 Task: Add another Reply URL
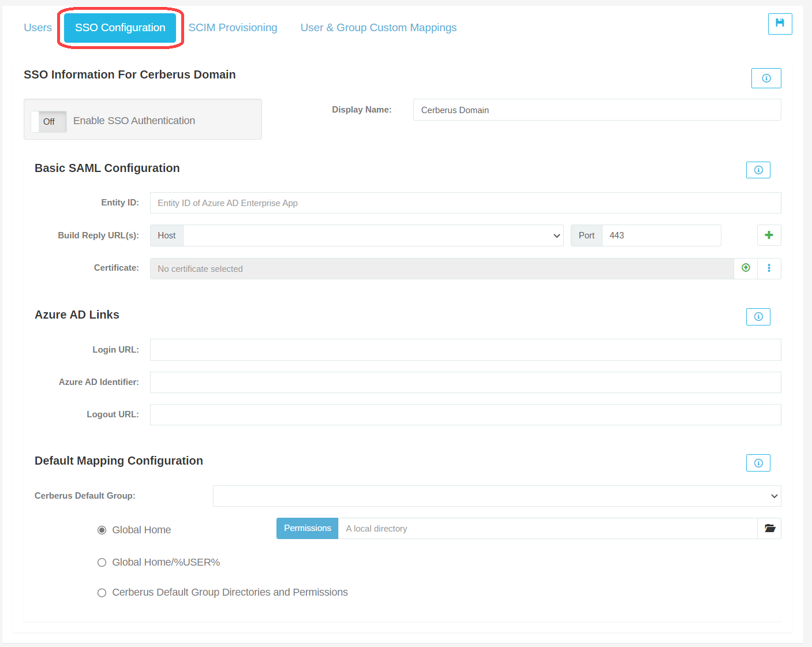[x=769, y=235]
